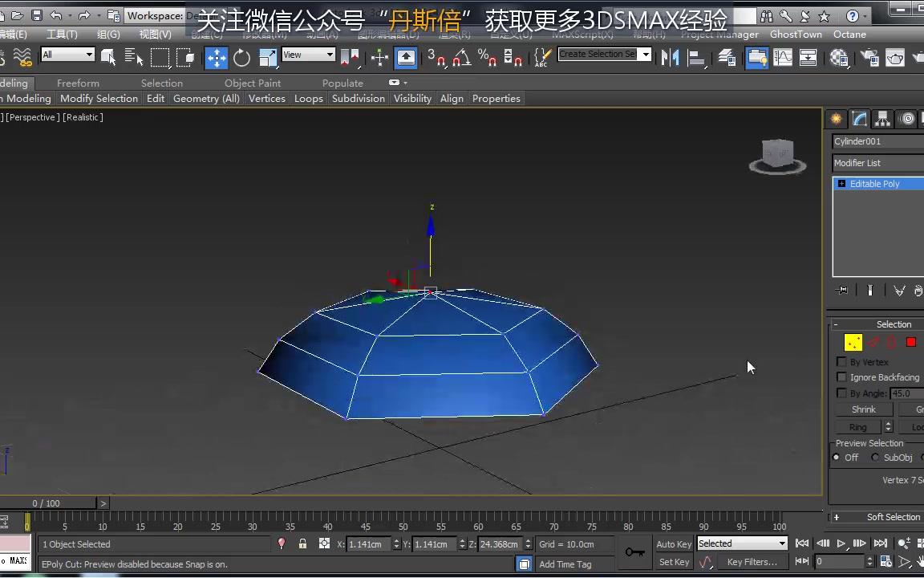Check Ignore Backfacing option
The image size is (924, 578).
842,377
